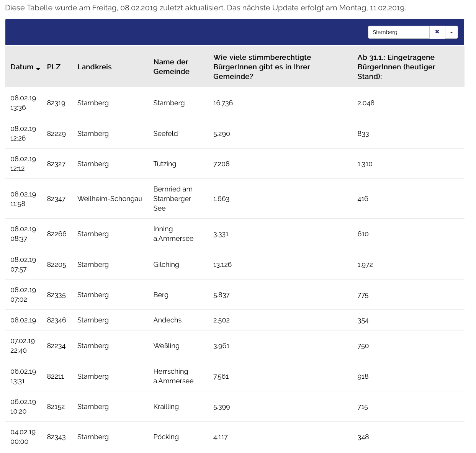This screenshot has height=453, width=476.
Task: Click the Gilching voter count 13.126
Action: point(222,265)
